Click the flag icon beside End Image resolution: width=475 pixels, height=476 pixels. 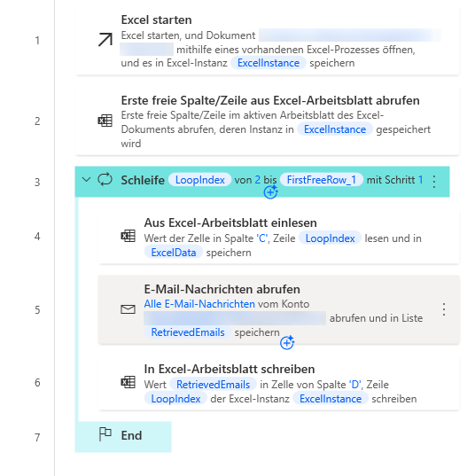pyautogui.click(x=105, y=434)
